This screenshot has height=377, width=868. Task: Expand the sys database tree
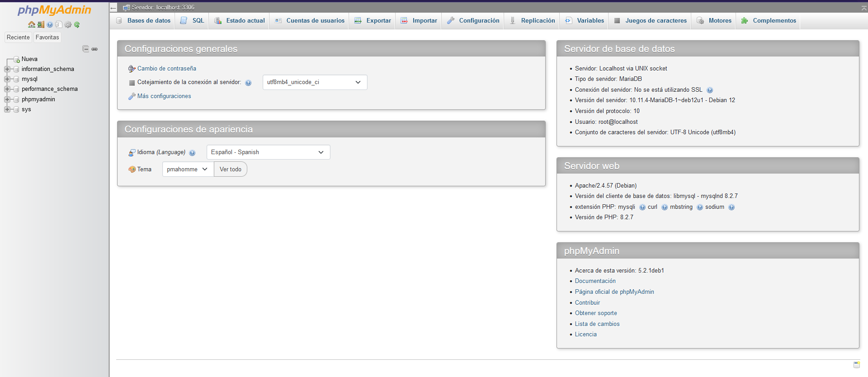pyautogui.click(x=7, y=109)
